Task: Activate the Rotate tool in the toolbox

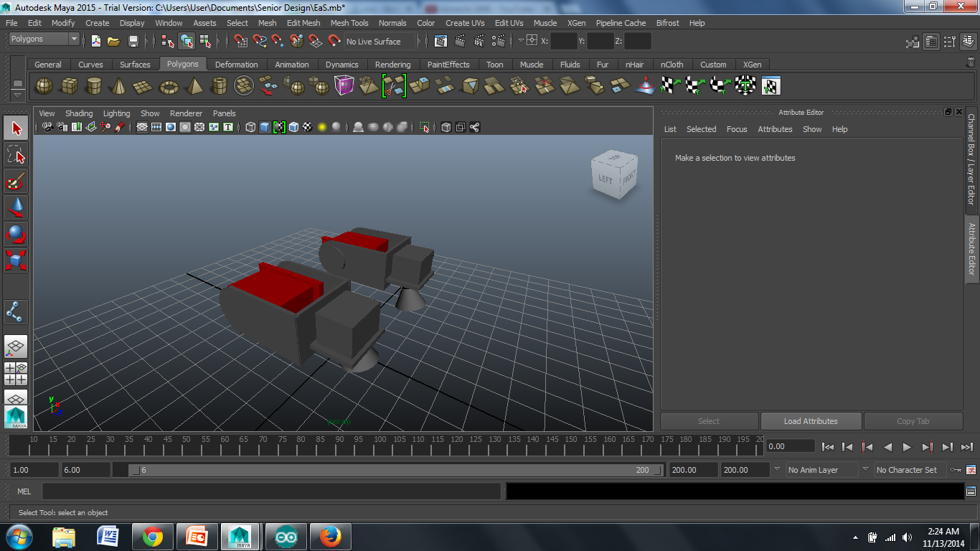Action: [x=16, y=234]
